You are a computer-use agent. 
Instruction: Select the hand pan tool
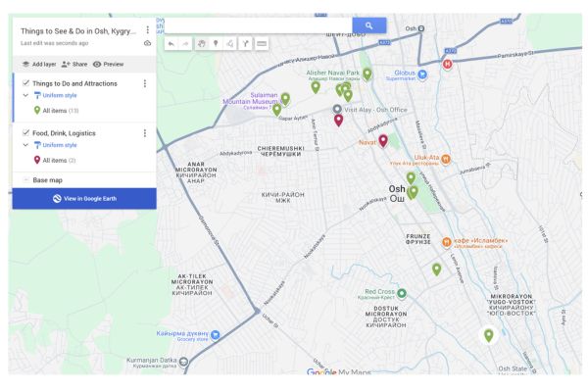tap(201, 44)
